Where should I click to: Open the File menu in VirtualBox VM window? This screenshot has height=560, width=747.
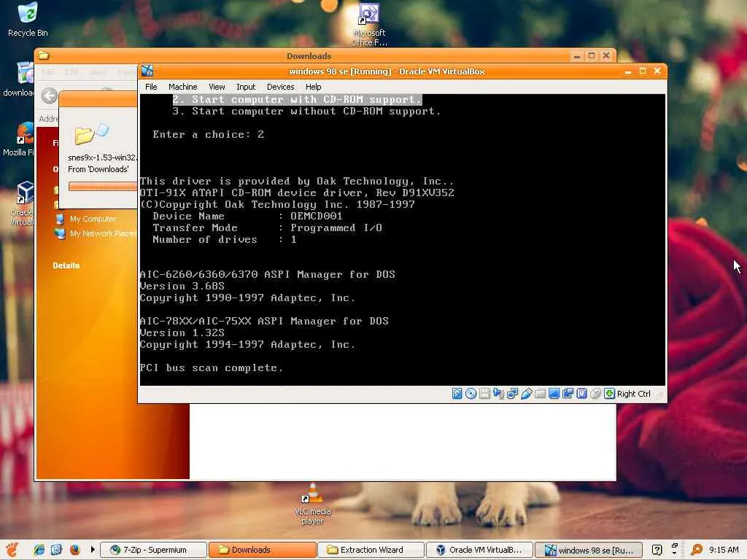(151, 87)
